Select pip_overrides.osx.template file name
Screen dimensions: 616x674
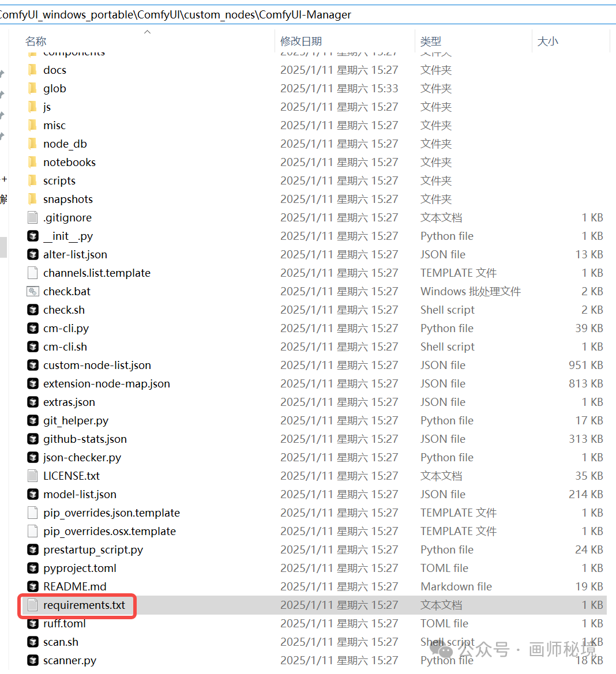tap(110, 532)
